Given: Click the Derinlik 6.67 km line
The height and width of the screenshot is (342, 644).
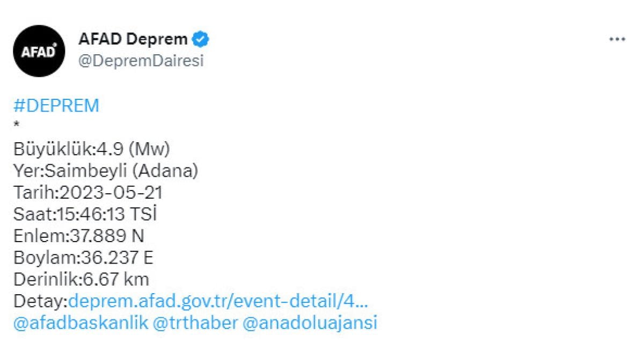Looking at the screenshot, I should coord(81,279).
